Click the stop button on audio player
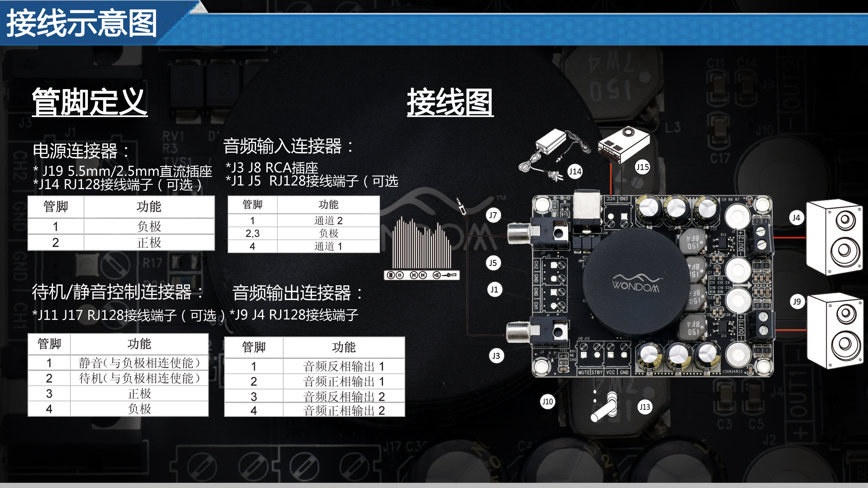The width and height of the screenshot is (868, 488). [400, 275]
